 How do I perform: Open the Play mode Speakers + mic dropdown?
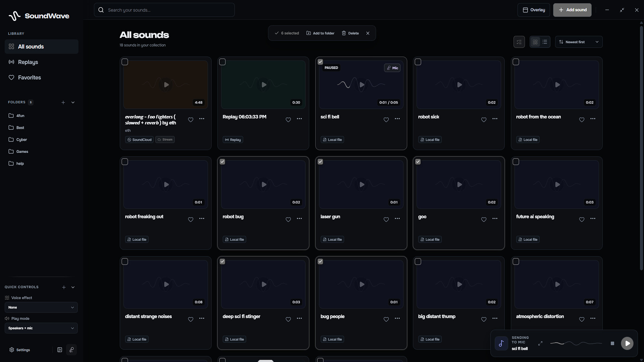pyautogui.click(x=41, y=328)
